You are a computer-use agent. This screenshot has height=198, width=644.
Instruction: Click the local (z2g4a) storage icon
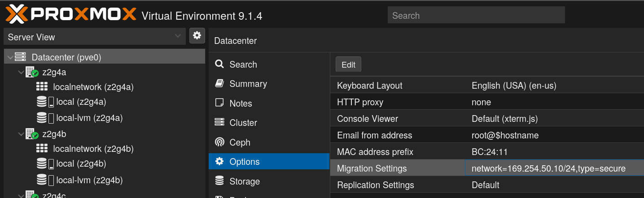pyautogui.click(x=45, y=102)
